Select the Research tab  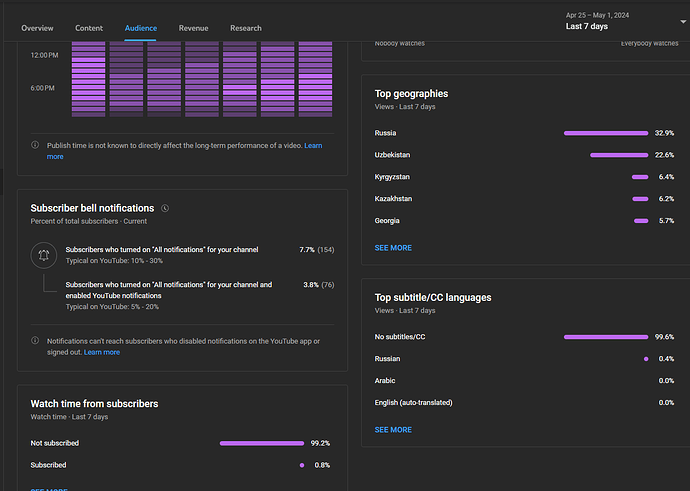click(x=246, y=29)
